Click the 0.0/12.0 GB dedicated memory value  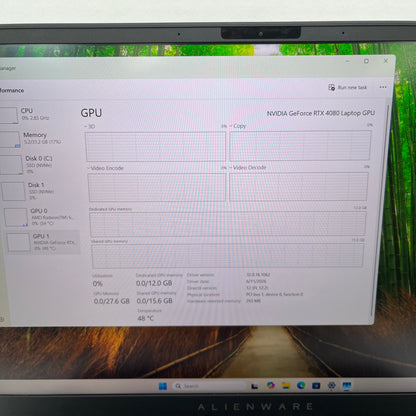154,283
